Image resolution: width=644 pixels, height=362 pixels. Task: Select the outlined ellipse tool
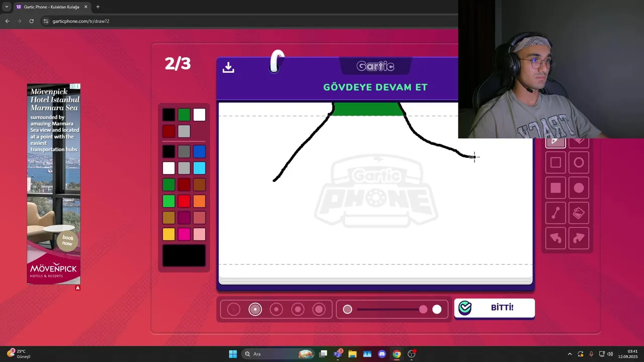pyautogui.click(x=579, y=162)
